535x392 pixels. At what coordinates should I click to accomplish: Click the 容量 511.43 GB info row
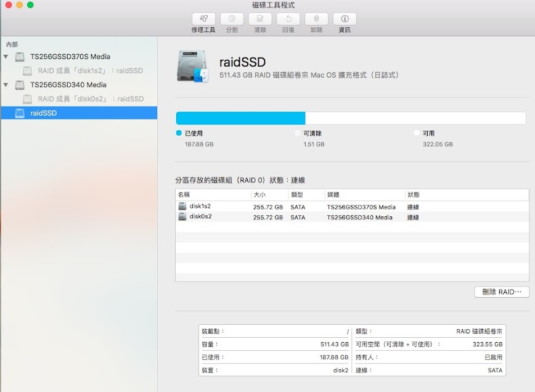(275, 345)
